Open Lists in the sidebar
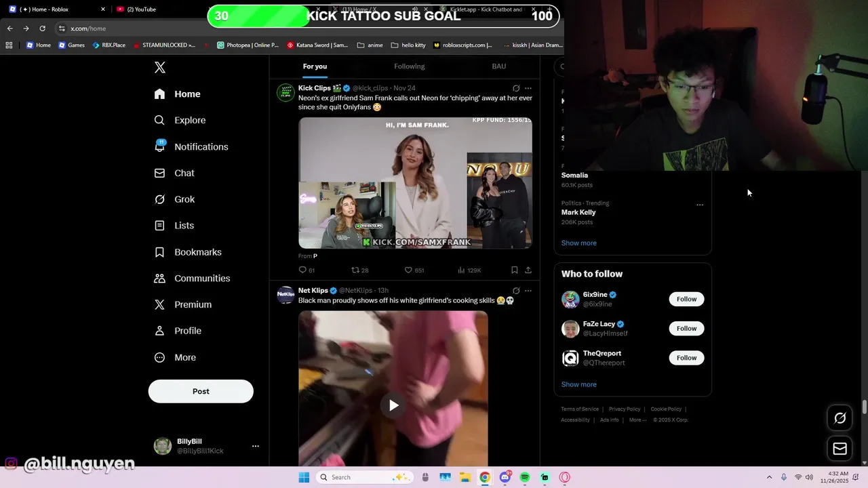This screenshot has width=868, height=488. pos(175,226)
